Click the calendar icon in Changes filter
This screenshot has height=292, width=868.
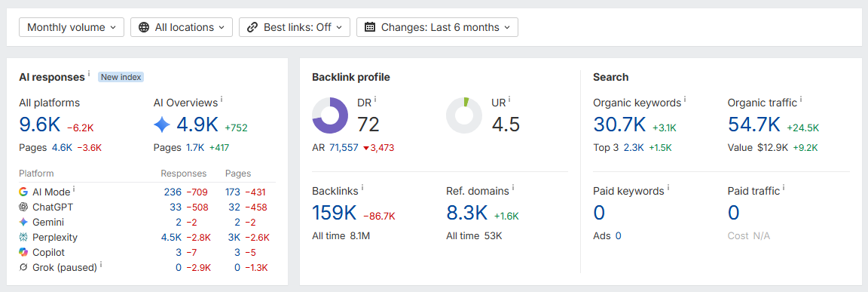click(x=370, y=27)
